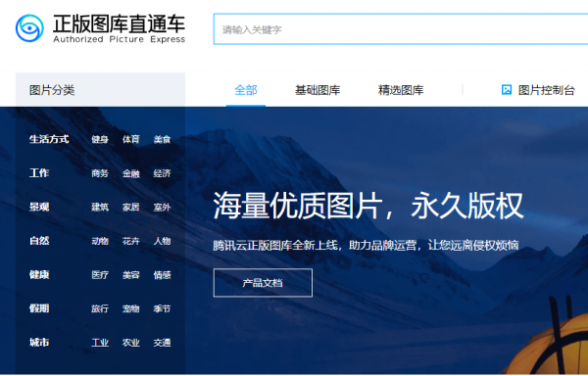Open the 基础图库 tab
This screenshot has height=376, width=588.
(x=318, y=90)
